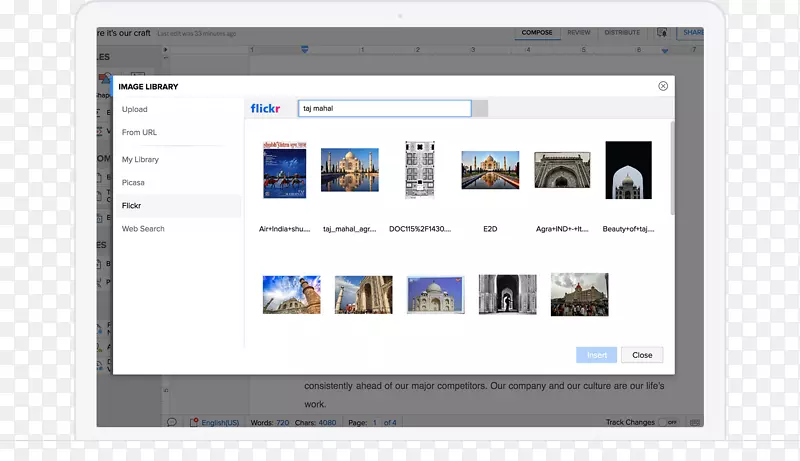The image size is (800, 461).
Task: Click the collaborator icon near Share
Action: tap(662, 33)
